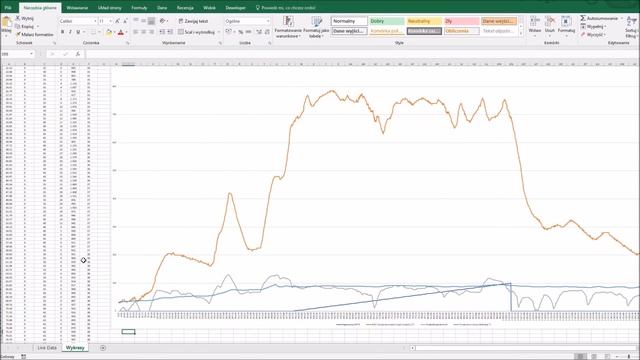The width and height of the screenshot is (640, 360).
Task: Open the Formuły ribbon tab
Action: click(139, 8)
